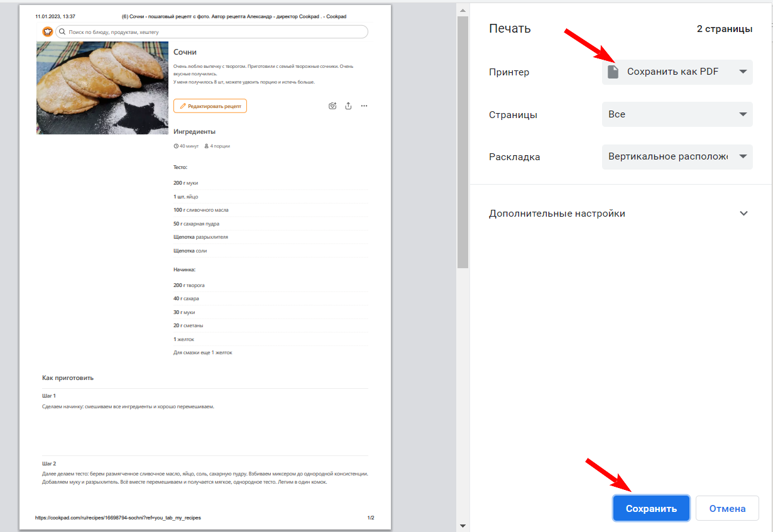
Task: Click the preview scrollbar down arrow
Action: 463,526
